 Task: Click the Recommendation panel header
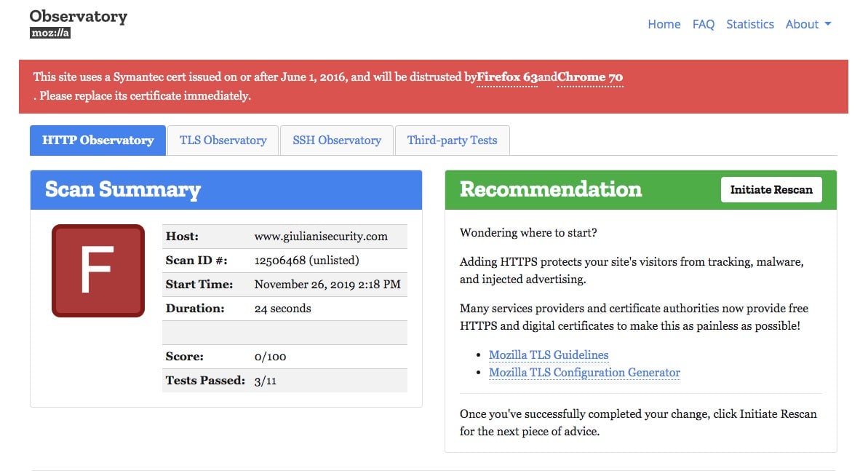pos(640,189)
